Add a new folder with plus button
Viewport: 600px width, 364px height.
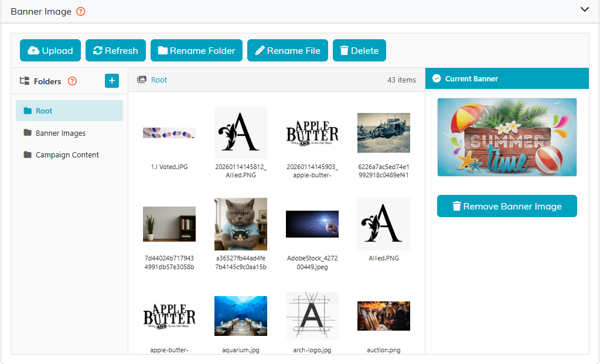coord(112,81)
